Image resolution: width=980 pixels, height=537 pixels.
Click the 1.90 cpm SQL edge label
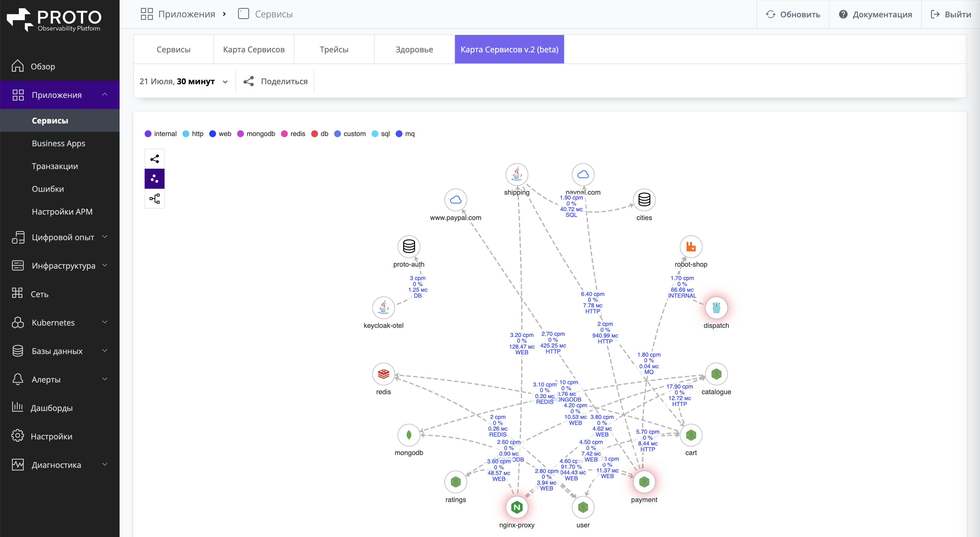click(571, 206)
